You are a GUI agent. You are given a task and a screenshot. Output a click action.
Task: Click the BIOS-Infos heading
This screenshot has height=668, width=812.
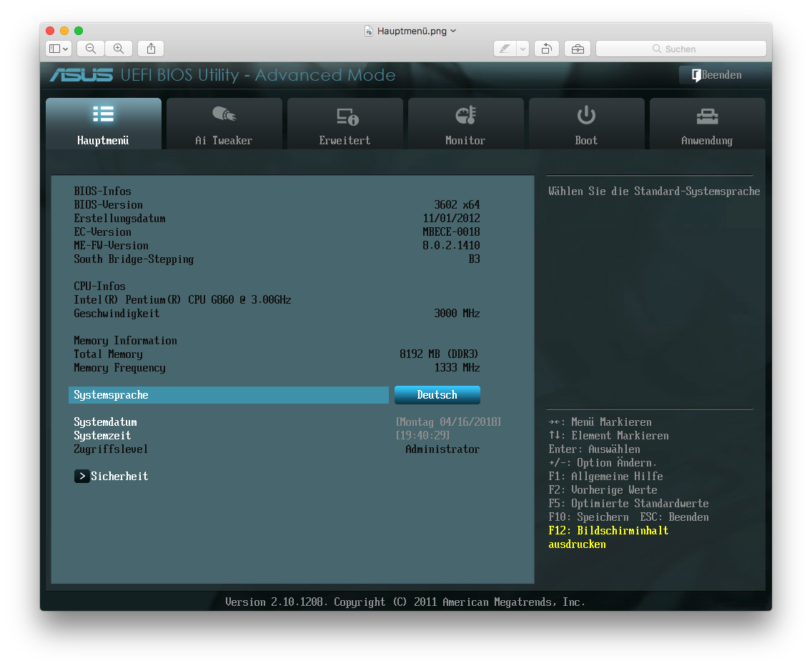pyautogui.click(x=102, y=191)
